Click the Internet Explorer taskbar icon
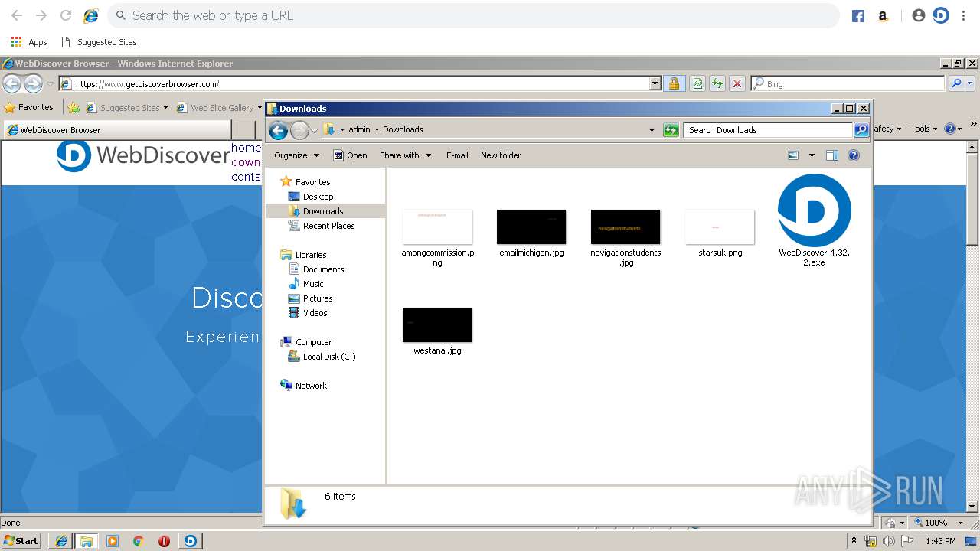The height and width of the screenshot is (551, 980). pyautogui.click(x=60, y=541)
